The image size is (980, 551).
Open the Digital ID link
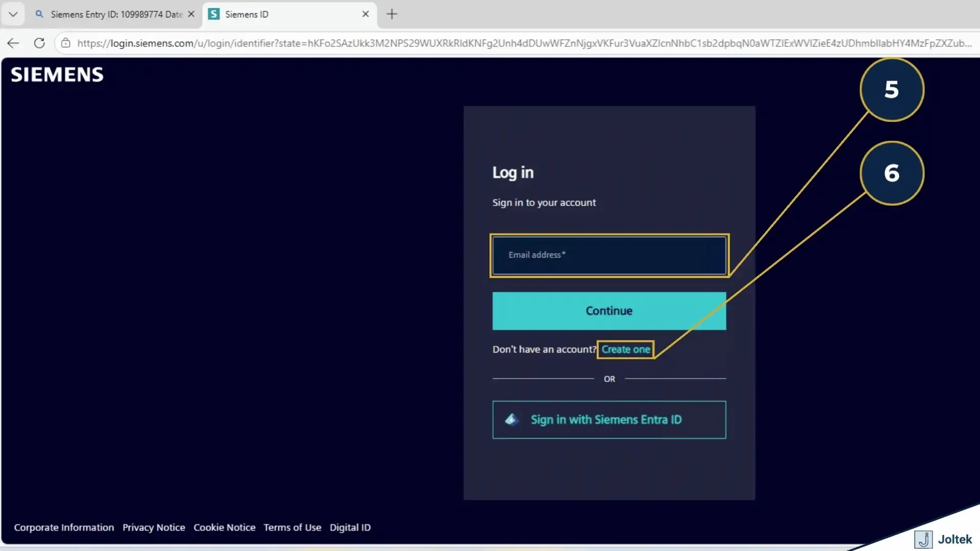[350, 528]
